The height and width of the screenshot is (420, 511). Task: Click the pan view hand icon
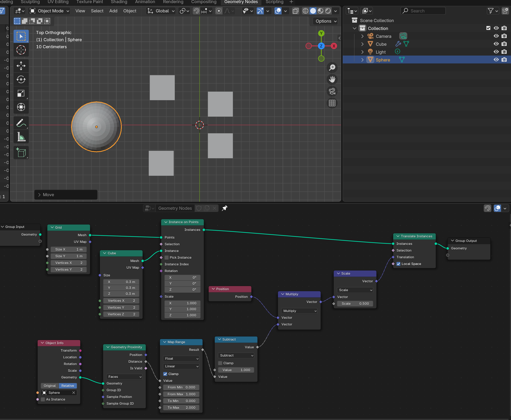pyautogui.click(x=332, y=79)
